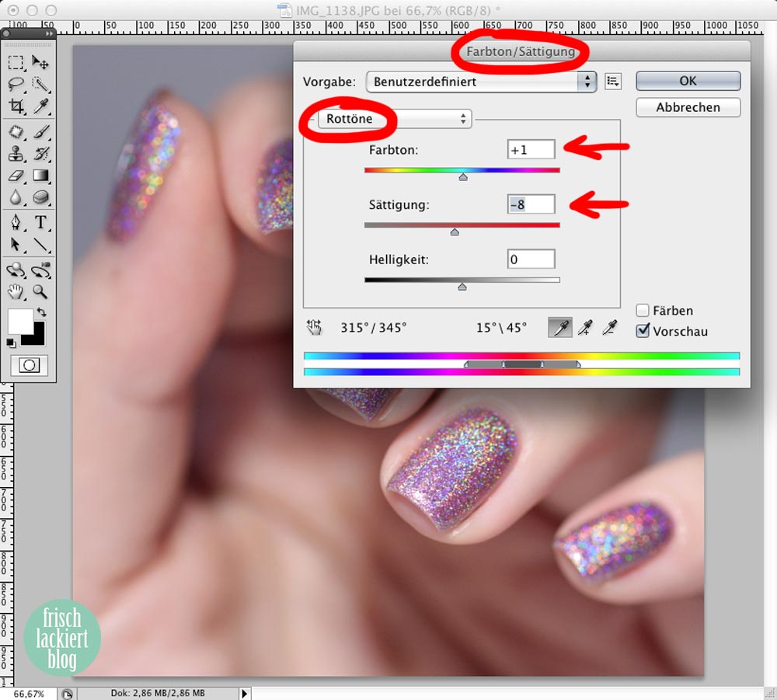Click OK in Farbton/Sättigung dialog
This screenshot has width=777, height=700.
click(x=688, y=81)
